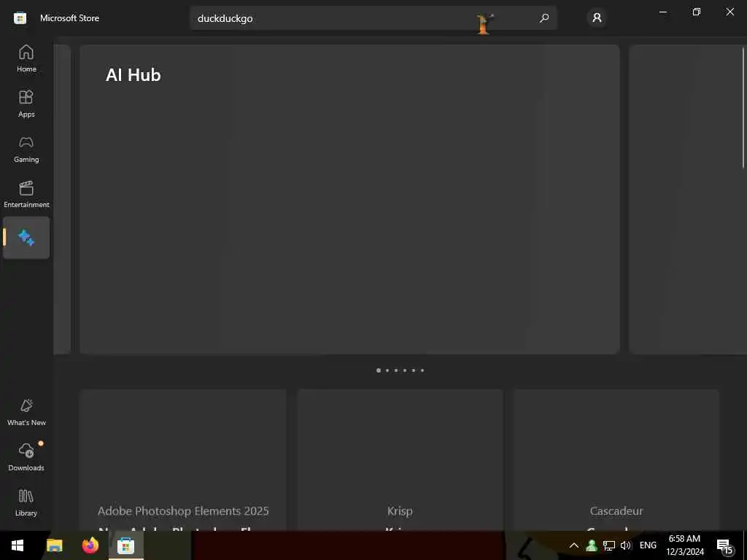Open the Library in sidebar
The height and width of the screenshot is (560, 747).
[26, 503]
